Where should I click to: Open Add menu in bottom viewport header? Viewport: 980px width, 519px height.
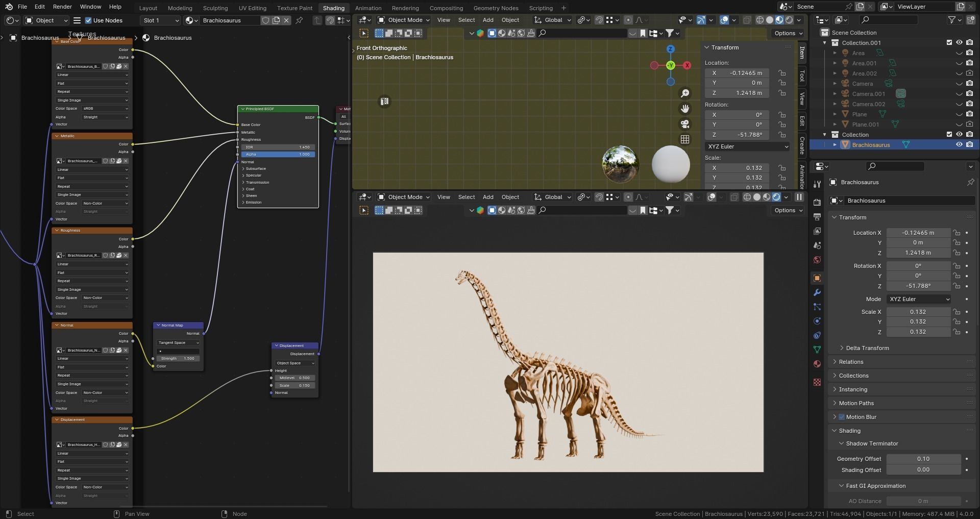click(488, 197)
